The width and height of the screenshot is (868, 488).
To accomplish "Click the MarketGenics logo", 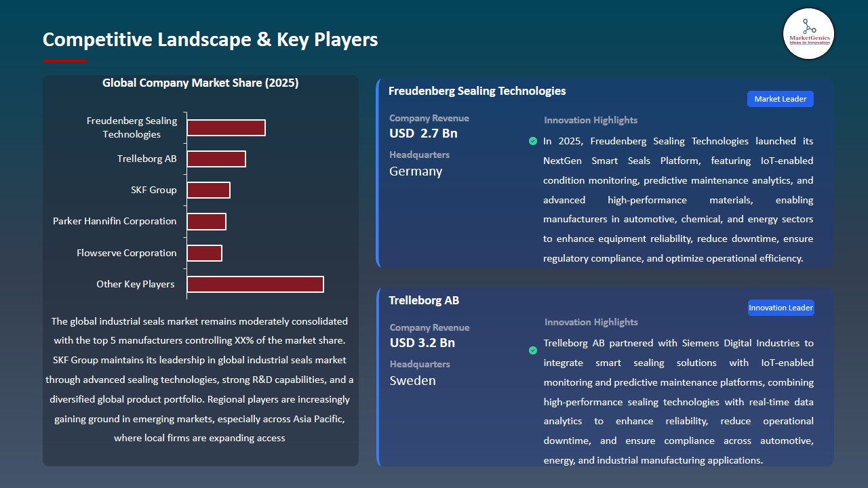I will coord(808,34).
